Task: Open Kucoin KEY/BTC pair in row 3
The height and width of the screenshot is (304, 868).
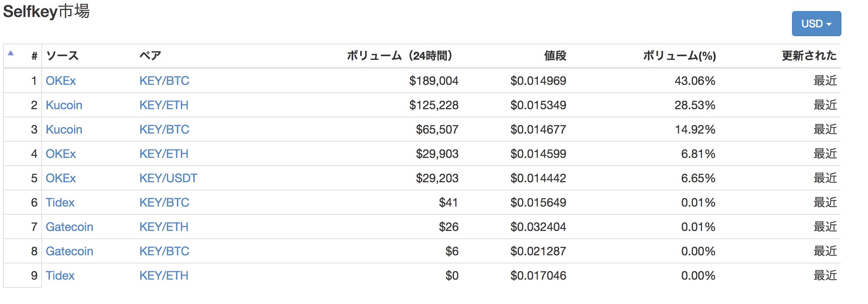Action: [x=164, y=129]
